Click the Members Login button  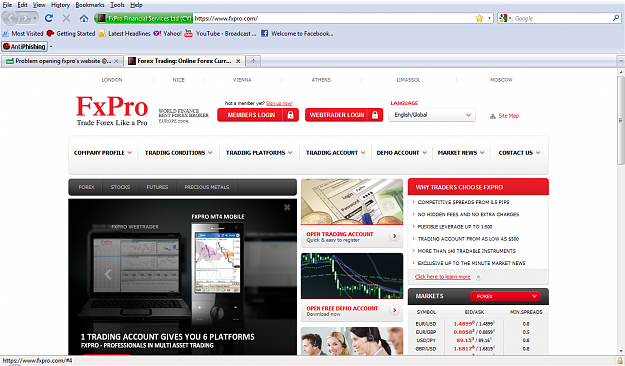(258, 115)
